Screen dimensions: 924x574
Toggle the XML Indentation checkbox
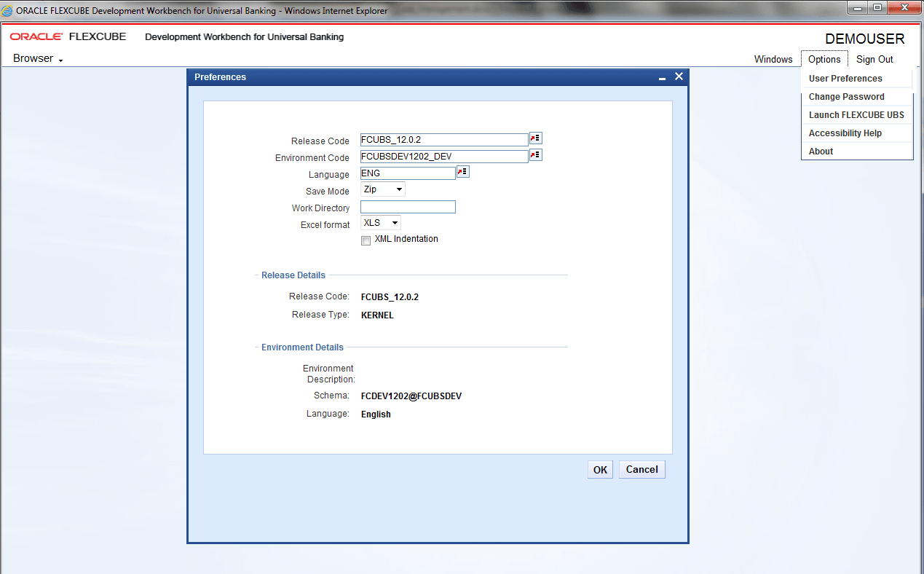[x=366, y=241]
